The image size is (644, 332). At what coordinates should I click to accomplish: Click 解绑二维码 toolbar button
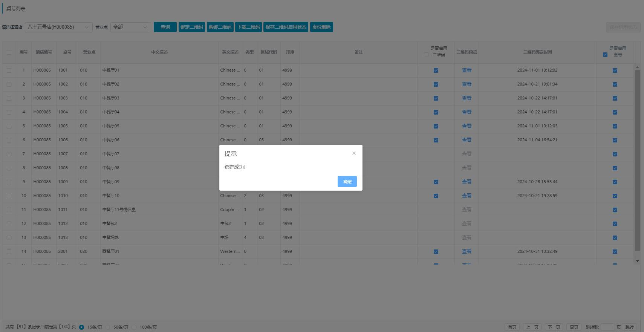pyautogui.click(x=220, y=27)
